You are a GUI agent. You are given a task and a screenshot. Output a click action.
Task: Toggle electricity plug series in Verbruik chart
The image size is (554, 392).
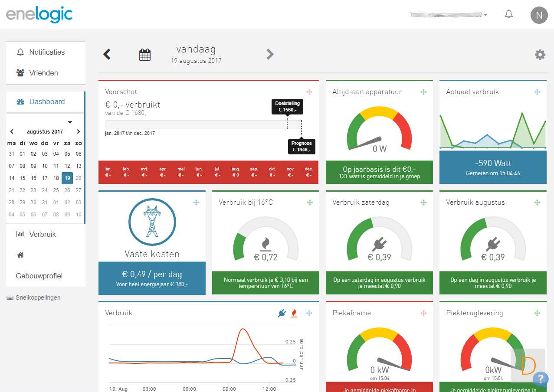tap(282, 313)
